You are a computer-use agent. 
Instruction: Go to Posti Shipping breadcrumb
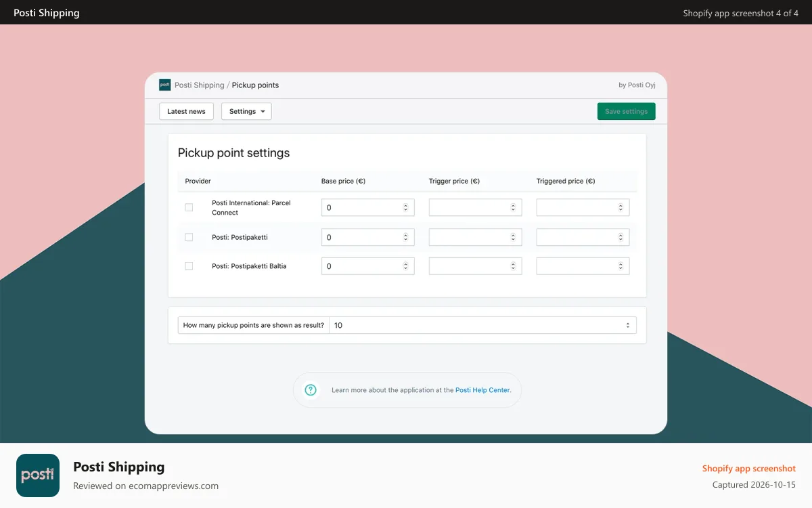[x=199, y=85]
